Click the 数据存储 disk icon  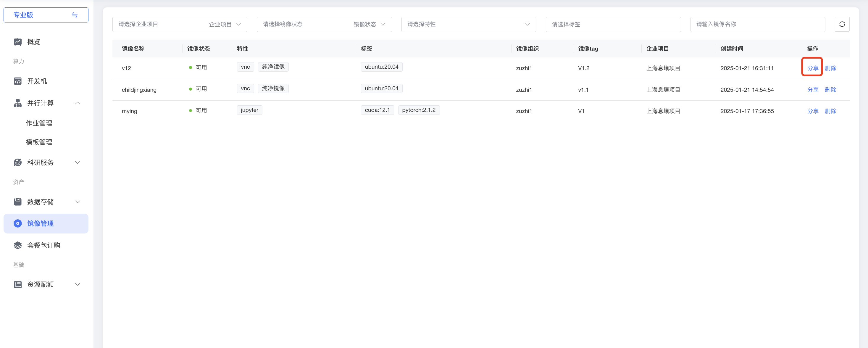click(17, 202)
